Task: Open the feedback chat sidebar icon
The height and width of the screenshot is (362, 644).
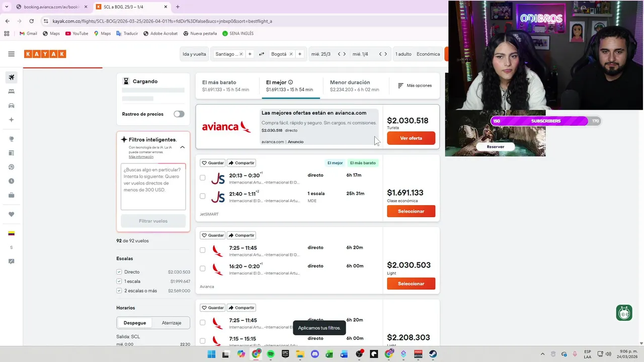Action: [12, 261]
